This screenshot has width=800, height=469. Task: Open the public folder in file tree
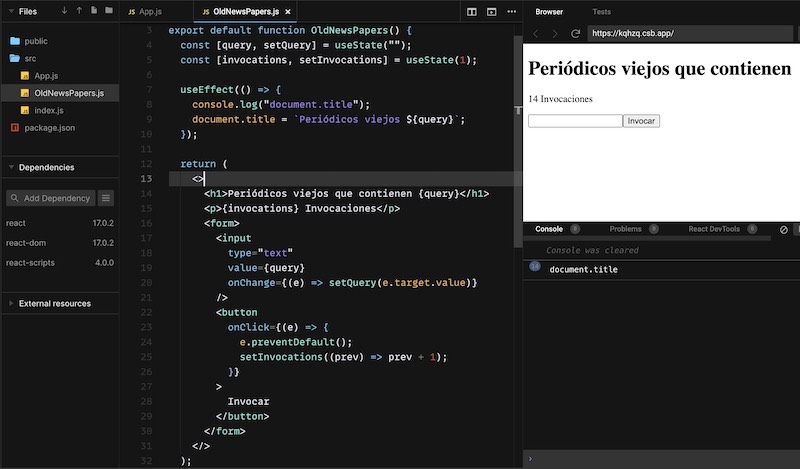pos(35,41)
